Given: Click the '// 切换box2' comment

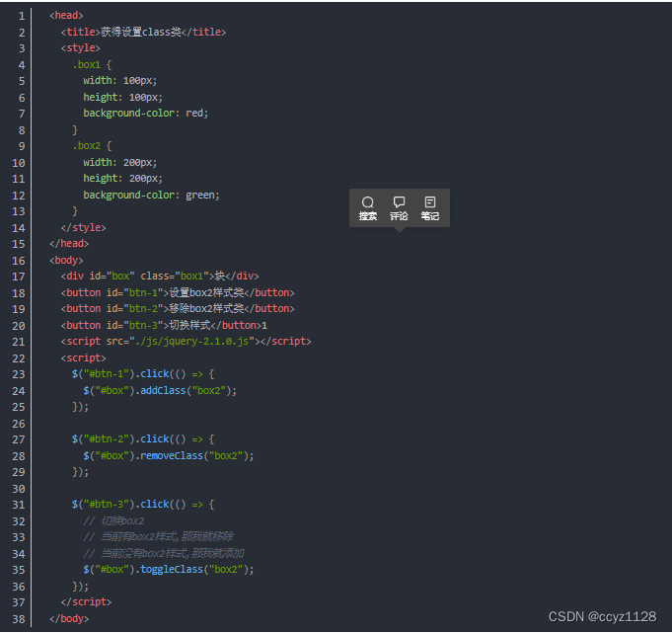Looking at the screenshot, I should [x=113, y=521].
